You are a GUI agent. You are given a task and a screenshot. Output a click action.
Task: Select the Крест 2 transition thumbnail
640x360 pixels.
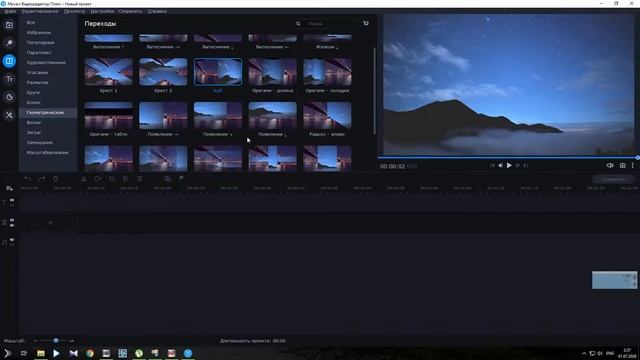coord(163,72)
